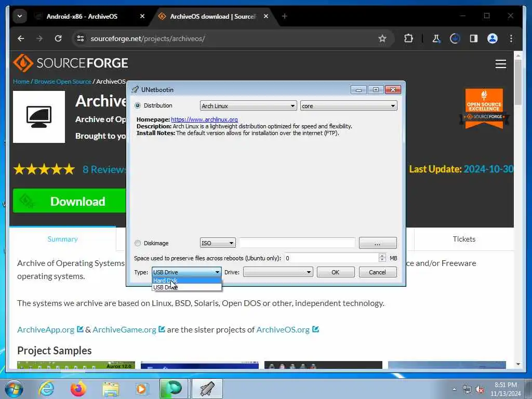
Task: Follow the Browse Open Source breadcrumb
Action: coord(62,82)
